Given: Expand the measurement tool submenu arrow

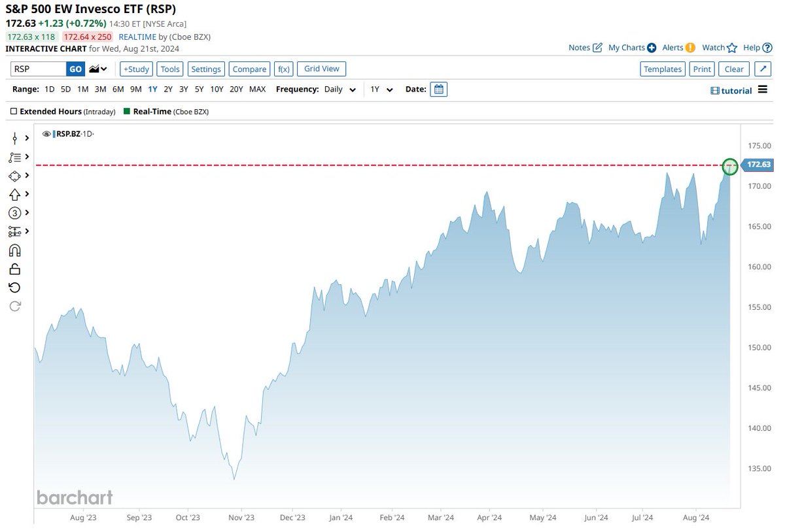Looking at the screenshot, I should pos(27,231).
